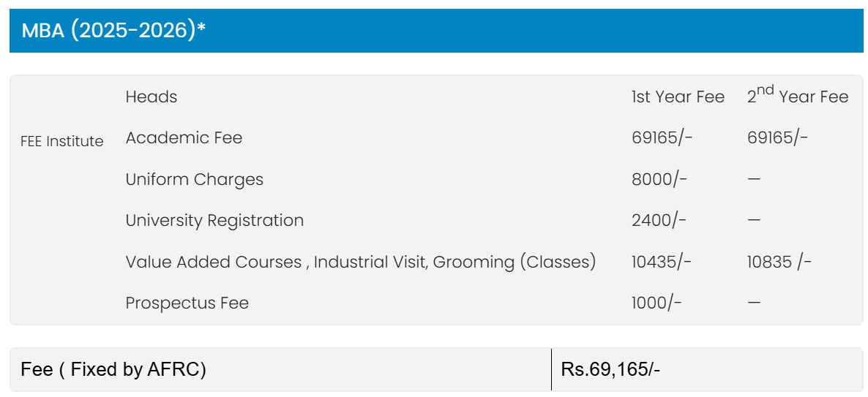Screen dimensions: 868x397
Task: Select the 1000/- prospectus fee value
Action: coord(656,303)
